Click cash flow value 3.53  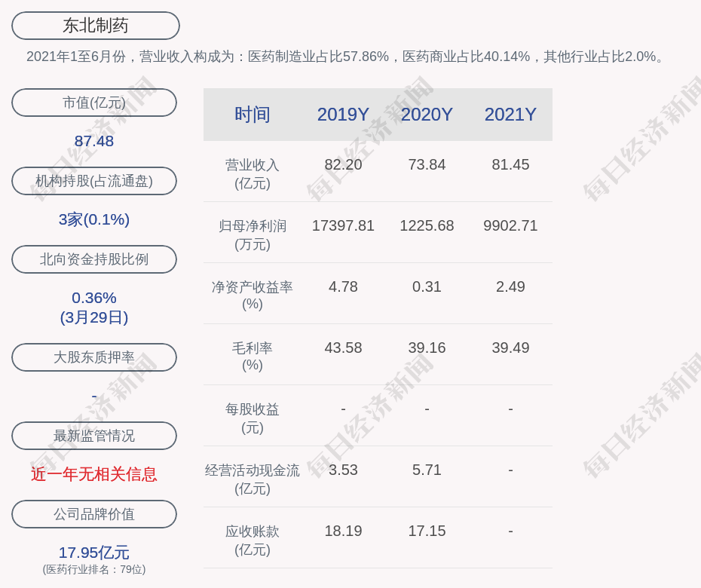(x=343, y=470)
